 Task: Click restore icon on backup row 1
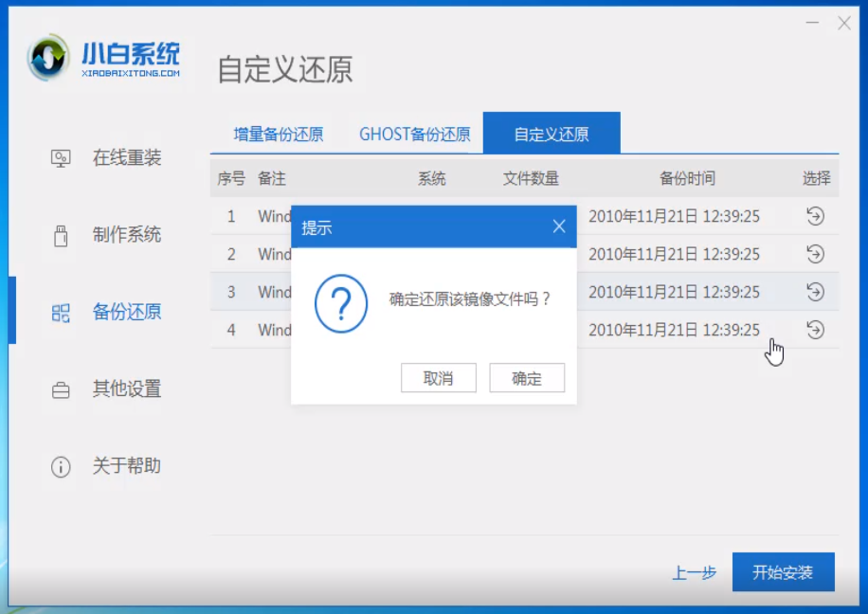click(814, 216)
